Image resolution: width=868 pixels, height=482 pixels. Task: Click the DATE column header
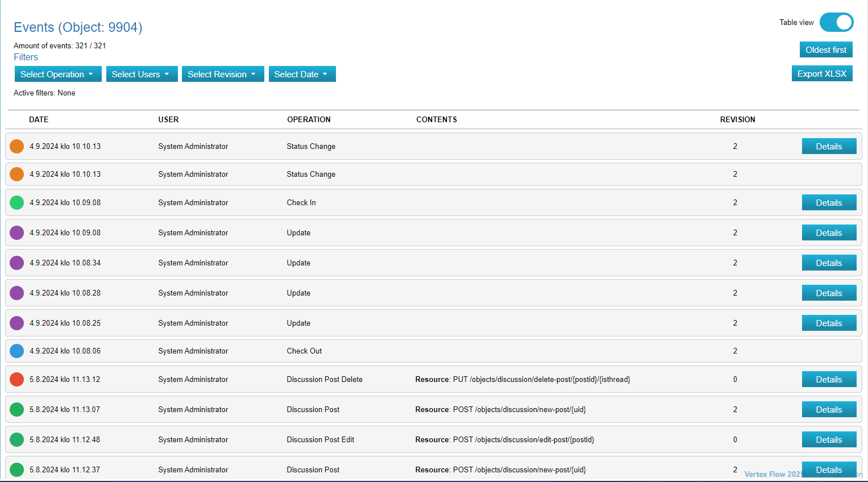[39, 119]
